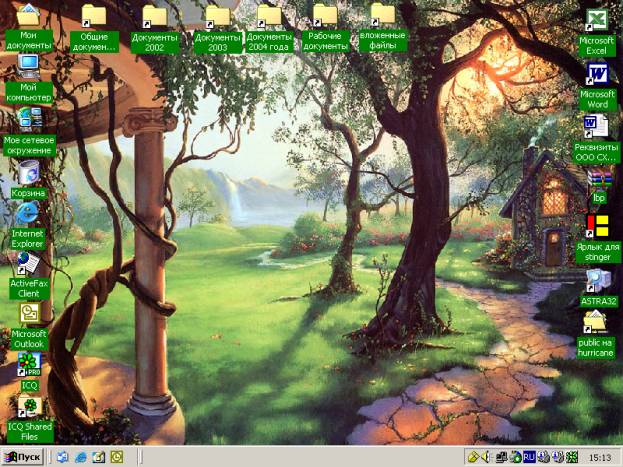Click the Microsoft Excel label text
The width and height of the screenshot is (623, 467).
point(597,46)
